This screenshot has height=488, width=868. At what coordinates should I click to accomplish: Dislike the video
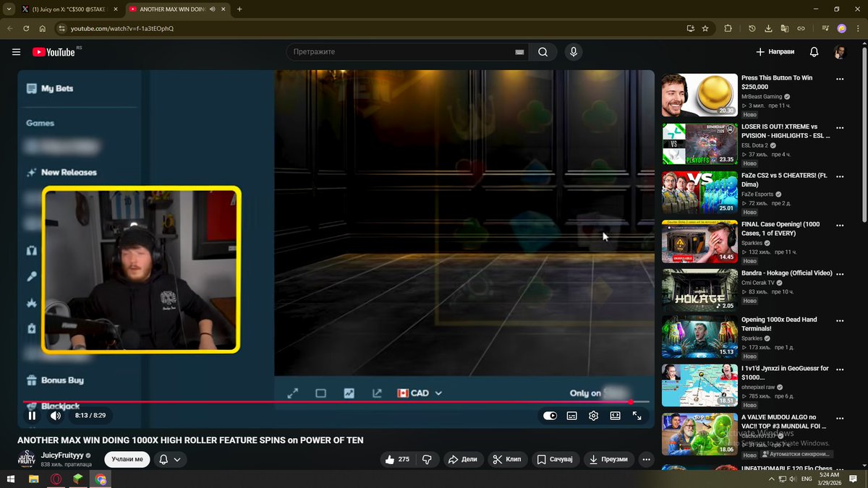427,459
